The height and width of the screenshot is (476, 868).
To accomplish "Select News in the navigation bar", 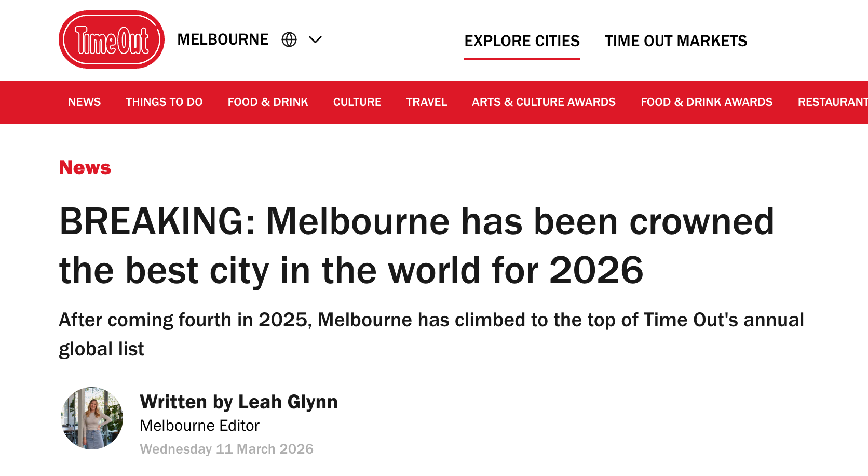I will 85,102.
